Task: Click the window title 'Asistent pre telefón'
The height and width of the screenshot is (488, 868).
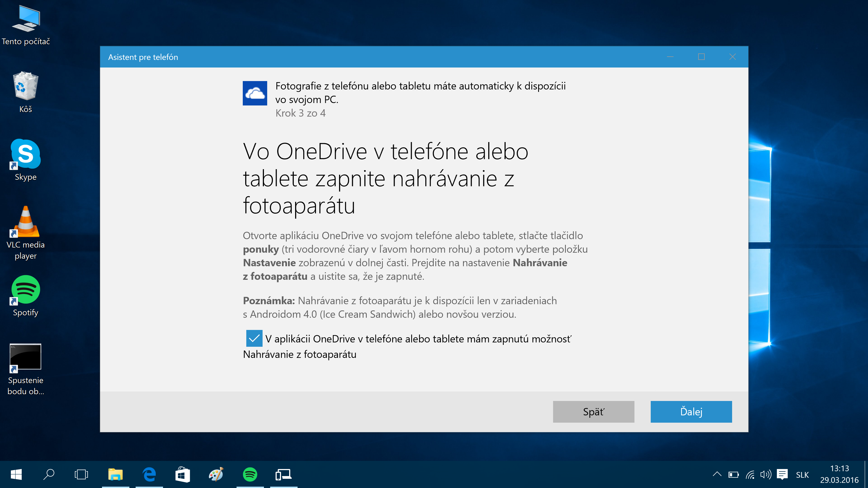Action: [x=143, y=57]
